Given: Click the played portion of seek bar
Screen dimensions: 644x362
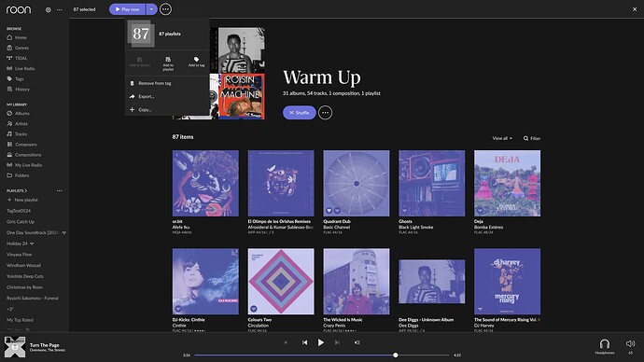Looking at the screenshot, I should [x=294, y=355].
